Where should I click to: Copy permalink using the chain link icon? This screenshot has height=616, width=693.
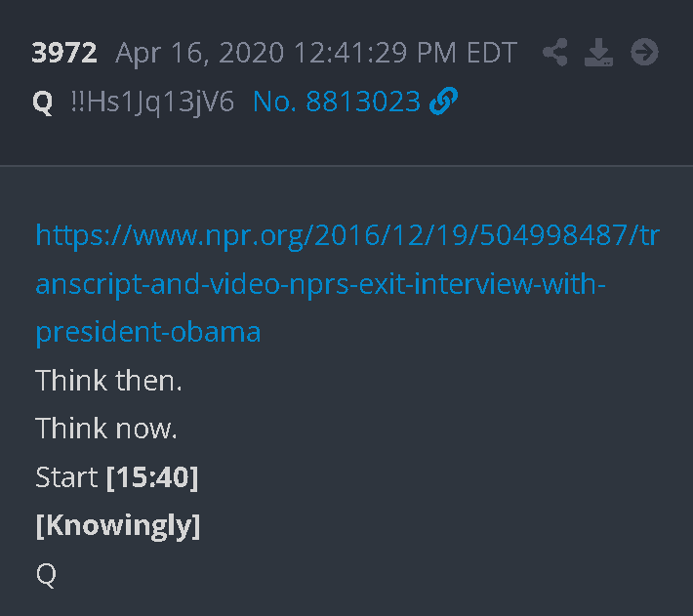click(x=443, y=102)
